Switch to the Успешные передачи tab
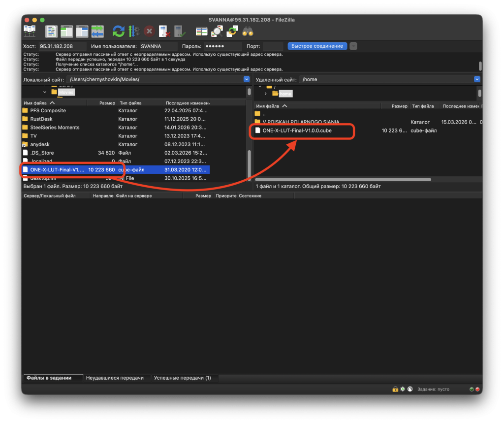The image size is (504, 423). 182,378
